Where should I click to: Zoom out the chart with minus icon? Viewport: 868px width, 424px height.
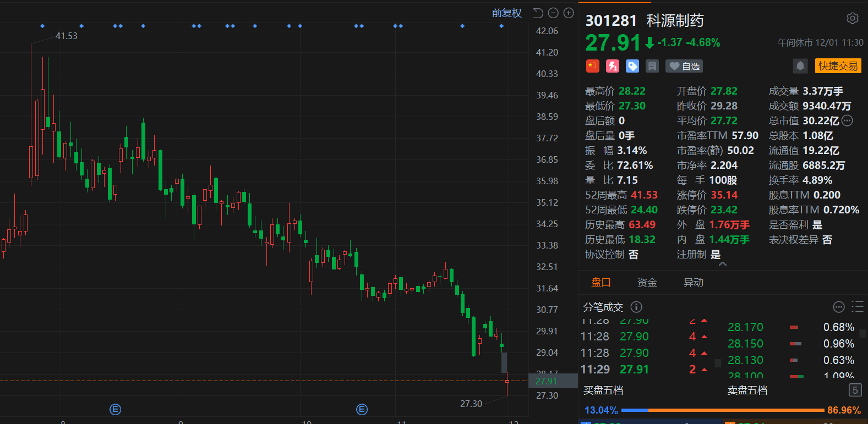coord(554,13)
